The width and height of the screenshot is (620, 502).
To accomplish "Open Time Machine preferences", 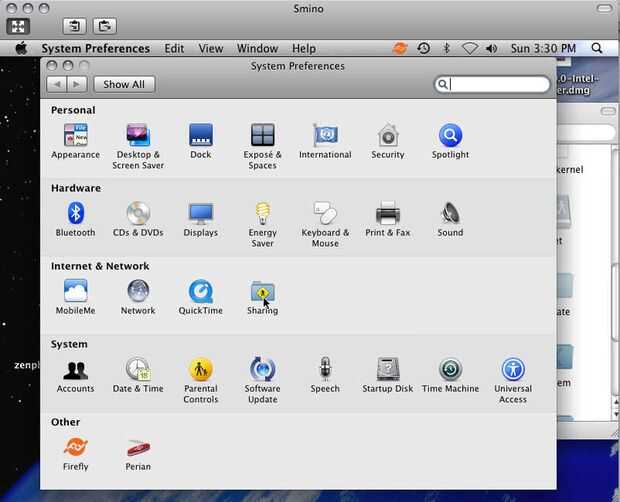I will [450, 375].
